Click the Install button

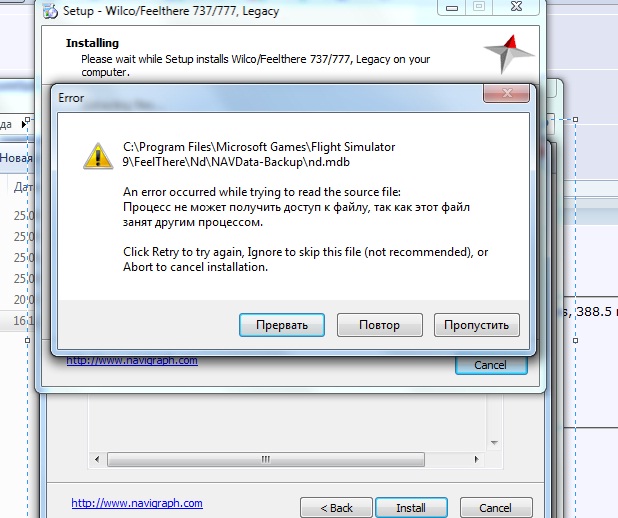click(x=411, y=508)
